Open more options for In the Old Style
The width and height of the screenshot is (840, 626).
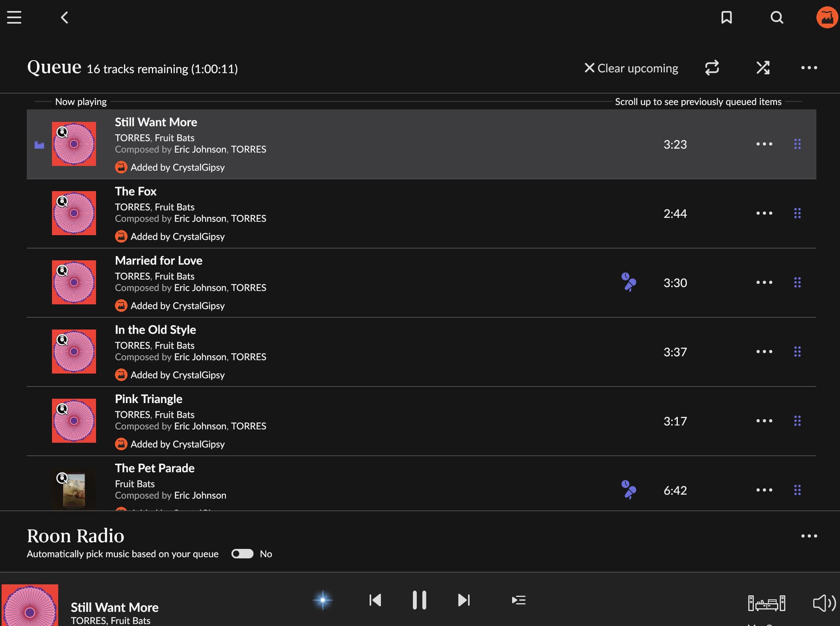coord(764,351)
